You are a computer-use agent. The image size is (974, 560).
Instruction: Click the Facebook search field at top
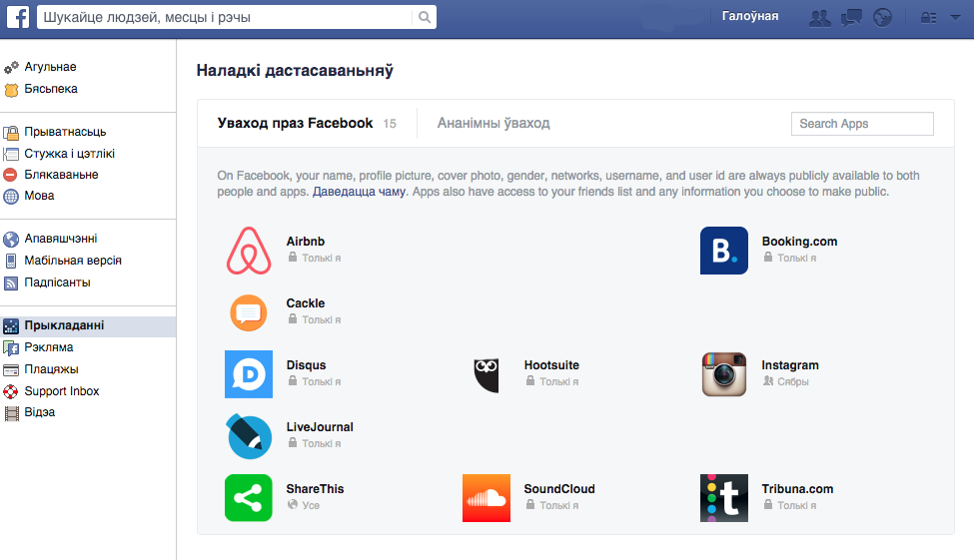225,17
